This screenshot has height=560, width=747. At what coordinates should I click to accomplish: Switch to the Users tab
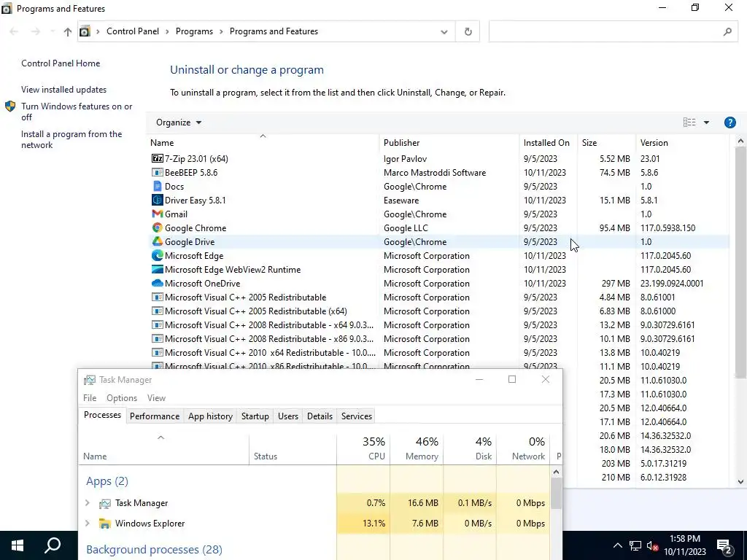[x=287, y=416]
